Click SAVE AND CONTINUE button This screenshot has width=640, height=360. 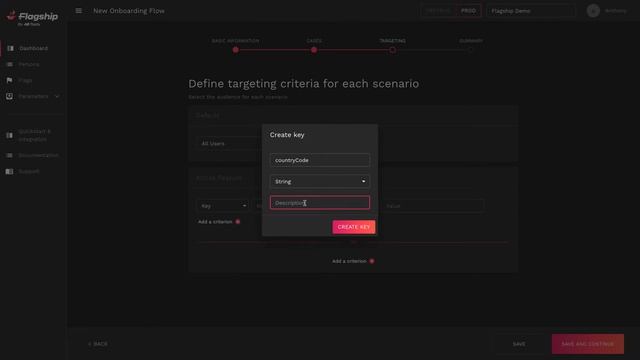click(x=588, y=344)
